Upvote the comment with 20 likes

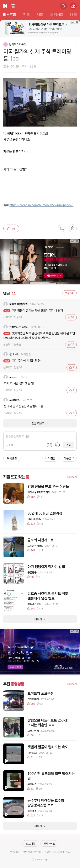point(71,344)
